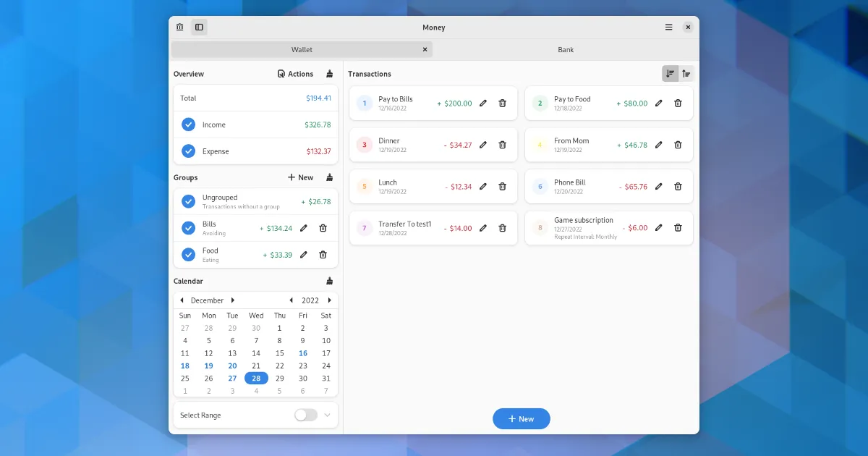Uncheck the Ungrouped group checkbox
The height and width of the screenshot is (456, 868).
188,202
